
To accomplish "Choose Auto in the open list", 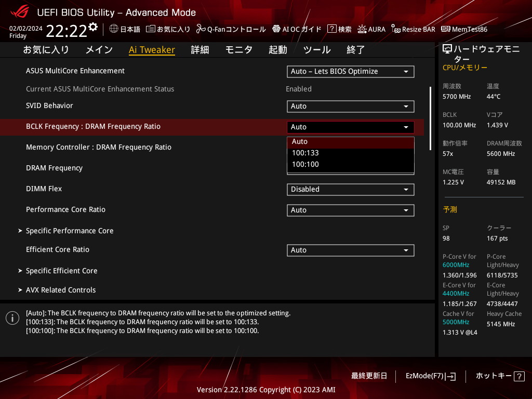I will (x=351, y=142).
